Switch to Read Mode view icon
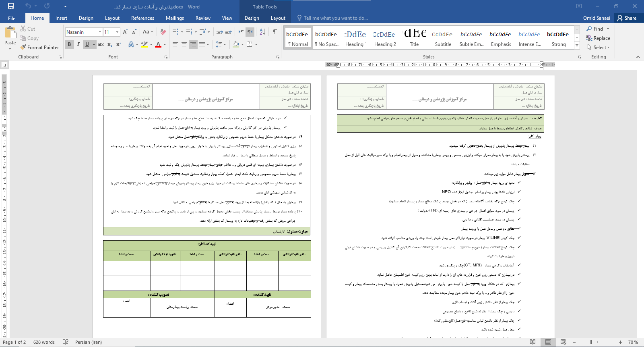644x347 pixels. point(533,342)
